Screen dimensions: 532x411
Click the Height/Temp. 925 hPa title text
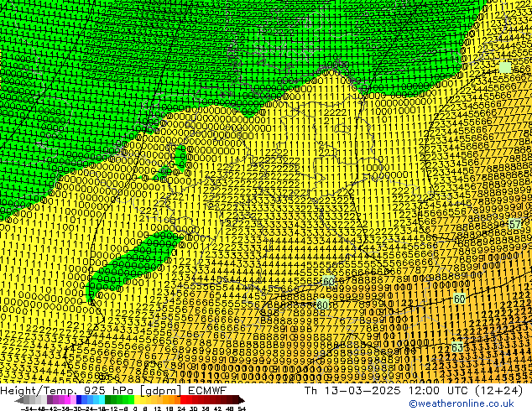point(68,391)
